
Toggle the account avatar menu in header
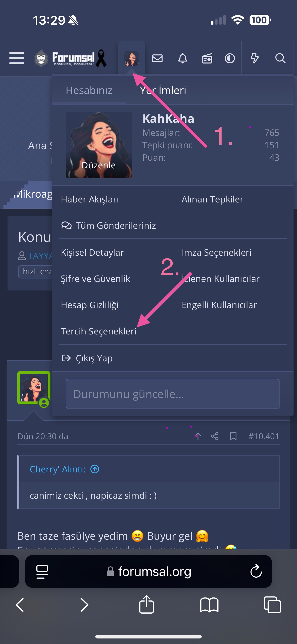pyautogui.click(x=131, y=58)
